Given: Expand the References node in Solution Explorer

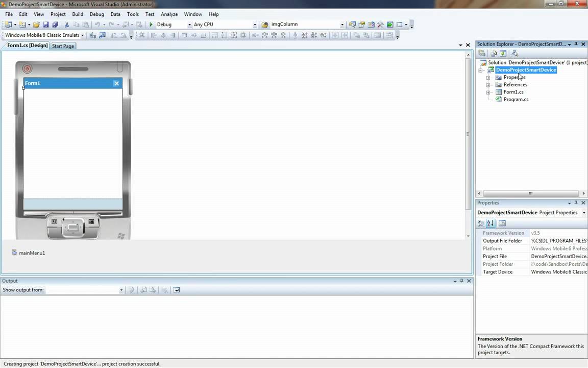Looking at the screenshot, I should click(x=488, y=85).
